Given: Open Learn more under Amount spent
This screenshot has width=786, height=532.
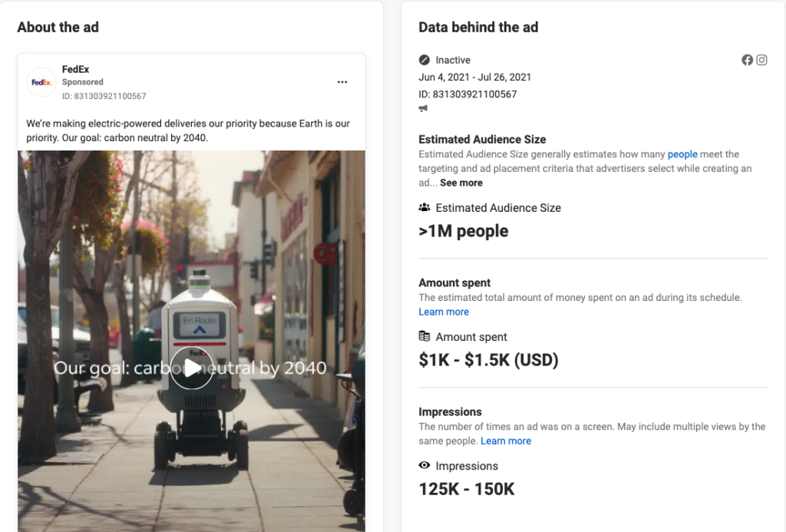Looking at the screenshot, I should 444,312.
